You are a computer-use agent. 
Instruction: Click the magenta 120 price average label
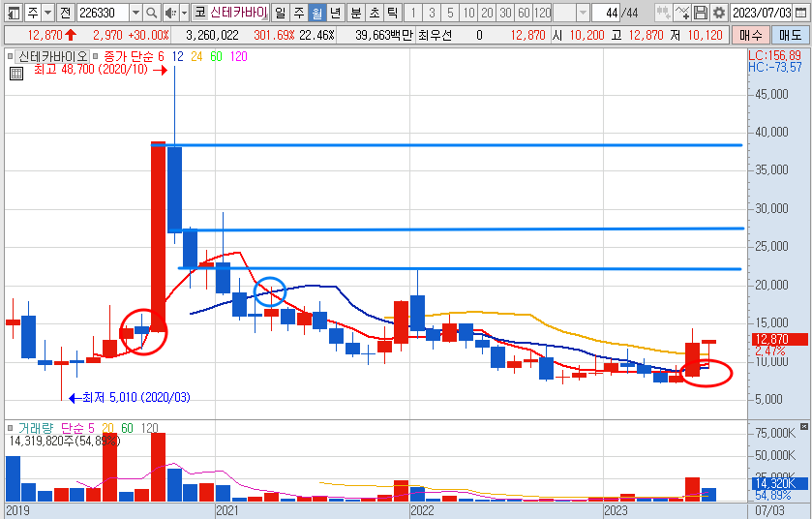(x=239, y=56)
